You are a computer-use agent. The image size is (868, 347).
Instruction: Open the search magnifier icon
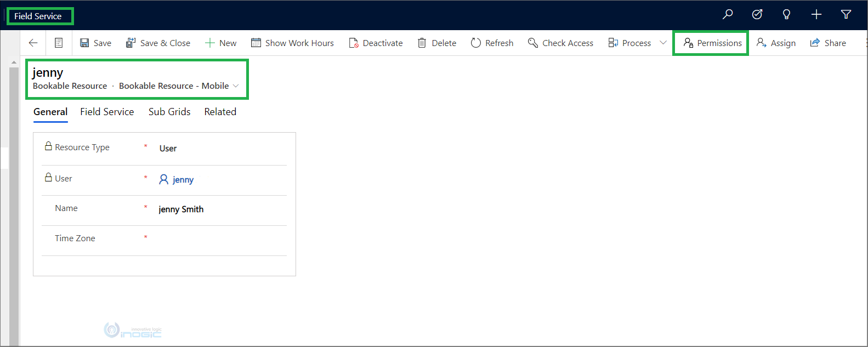[x=728, y=15]
